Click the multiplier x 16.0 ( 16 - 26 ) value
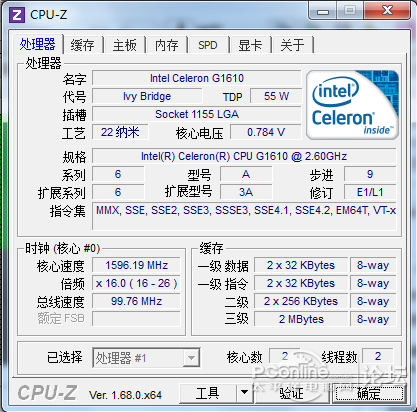 136,283
